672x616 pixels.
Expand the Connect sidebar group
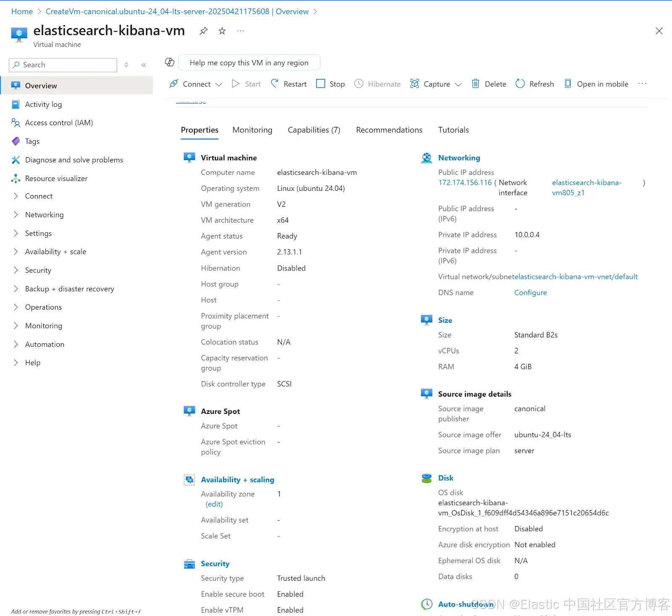[x=39, y=196]
